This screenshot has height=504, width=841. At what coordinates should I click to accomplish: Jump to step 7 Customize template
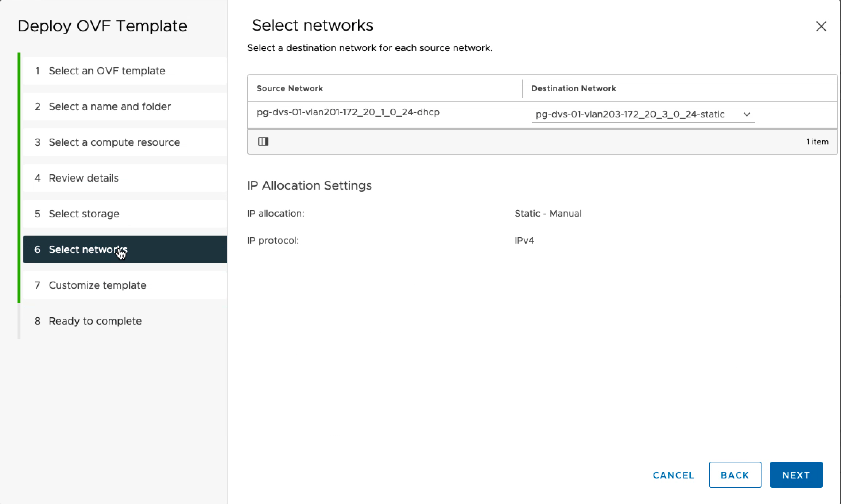click(x=97, y=285)
